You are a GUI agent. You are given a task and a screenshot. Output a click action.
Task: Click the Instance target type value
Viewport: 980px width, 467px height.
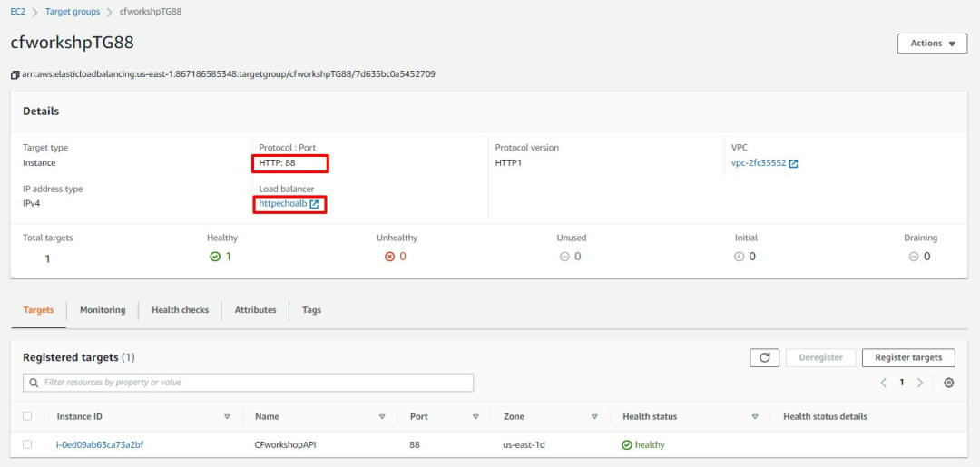39,163
